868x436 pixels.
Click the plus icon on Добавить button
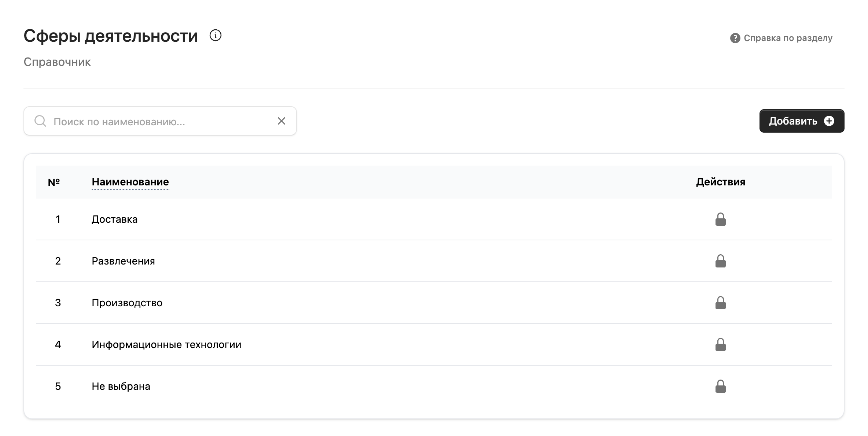click(829, 121)
